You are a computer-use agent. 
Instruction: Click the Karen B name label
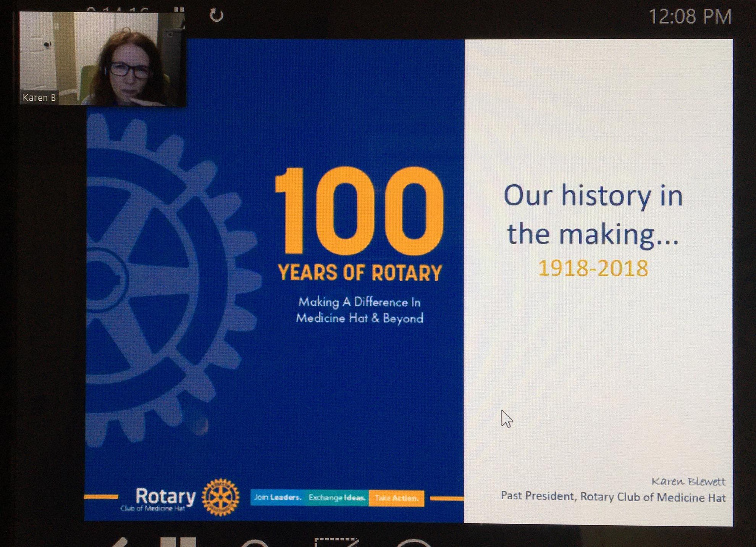point(39,98)
